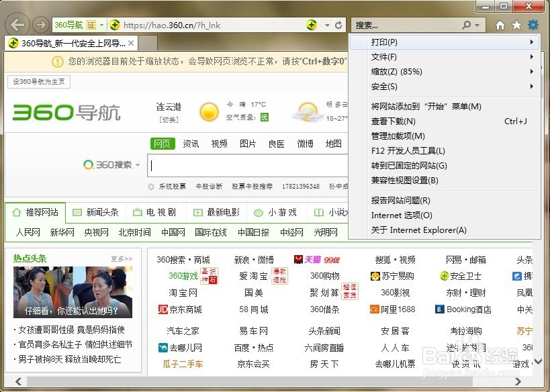
Task: Open 新闻头条 category tab
Action: [95, 213]
